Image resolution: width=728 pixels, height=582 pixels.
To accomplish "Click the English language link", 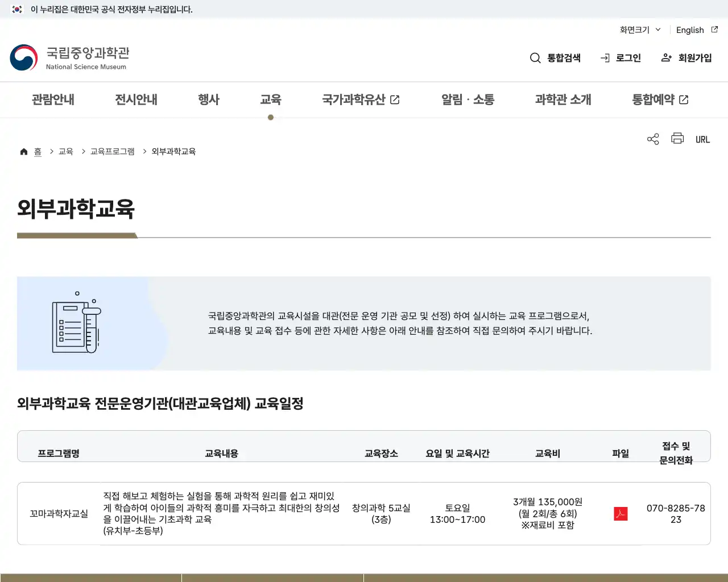I will (689, 30).
